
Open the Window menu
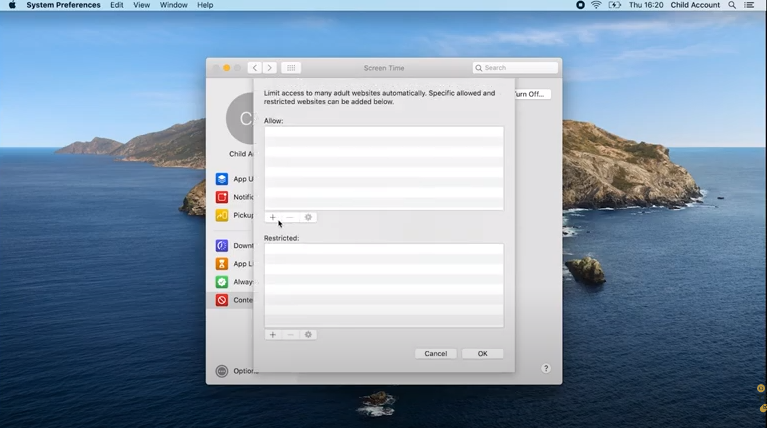174,5
